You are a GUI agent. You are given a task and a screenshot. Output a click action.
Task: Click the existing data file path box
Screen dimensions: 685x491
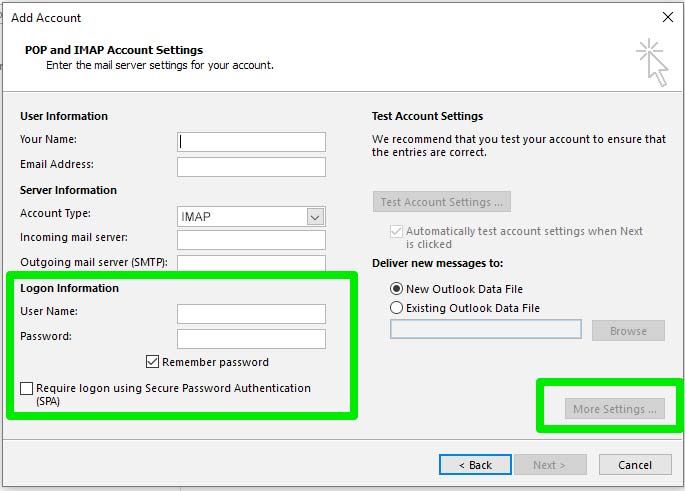coord(486,329)
